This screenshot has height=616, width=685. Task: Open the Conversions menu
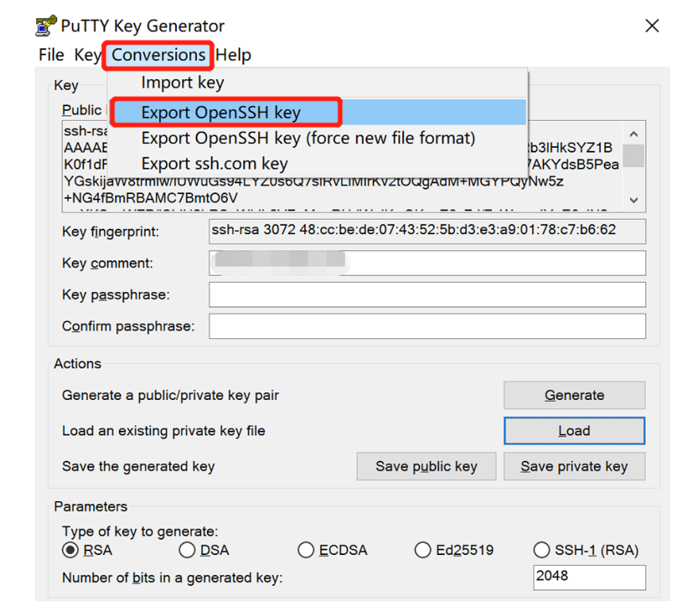(158, 55)
